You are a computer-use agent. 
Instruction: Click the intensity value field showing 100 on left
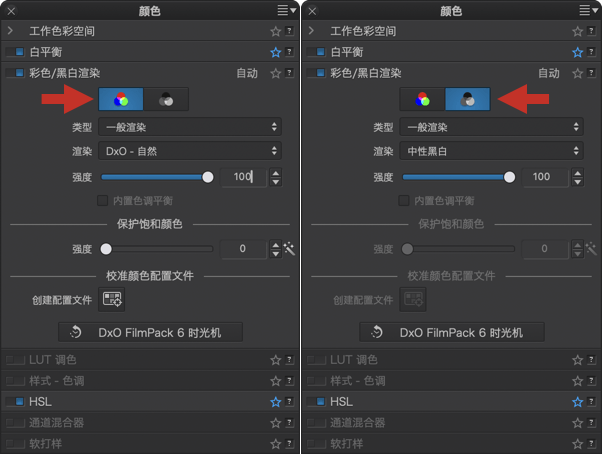pyautogui.click(x=243, y=177)
